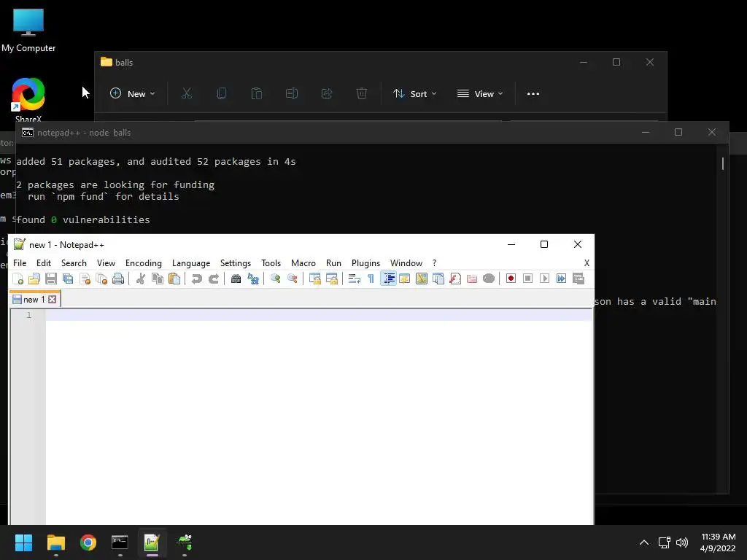Click the volume icon in system tray
Viewport: 747px width, 560px height.
point(682,542)
